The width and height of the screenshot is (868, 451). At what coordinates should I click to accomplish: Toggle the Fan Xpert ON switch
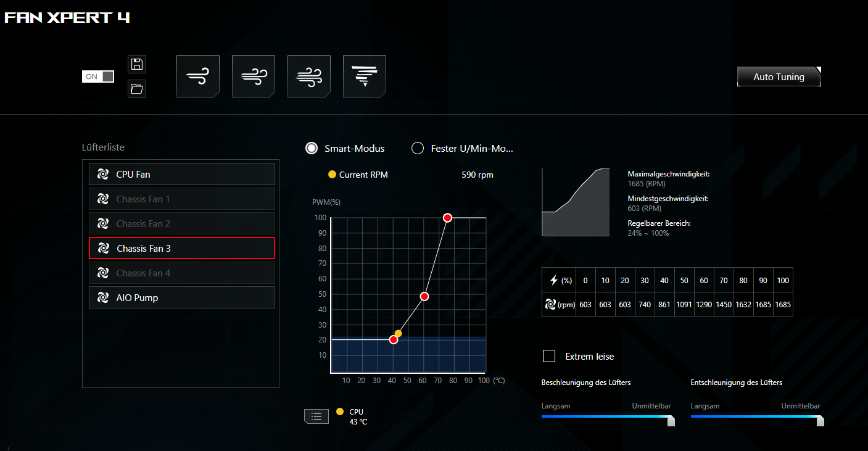pyautogui.click(x=98, y=77)
